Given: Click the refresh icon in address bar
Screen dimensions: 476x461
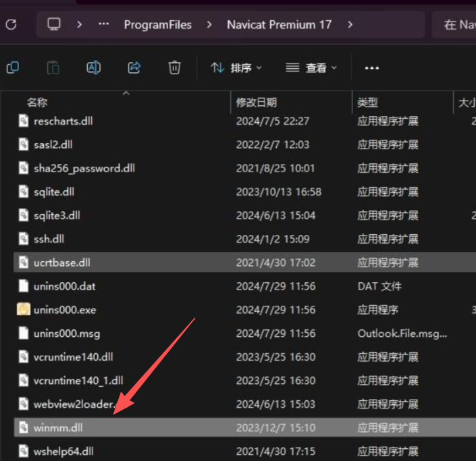Looking at the screenshot, I should click(x=11, y=25).
